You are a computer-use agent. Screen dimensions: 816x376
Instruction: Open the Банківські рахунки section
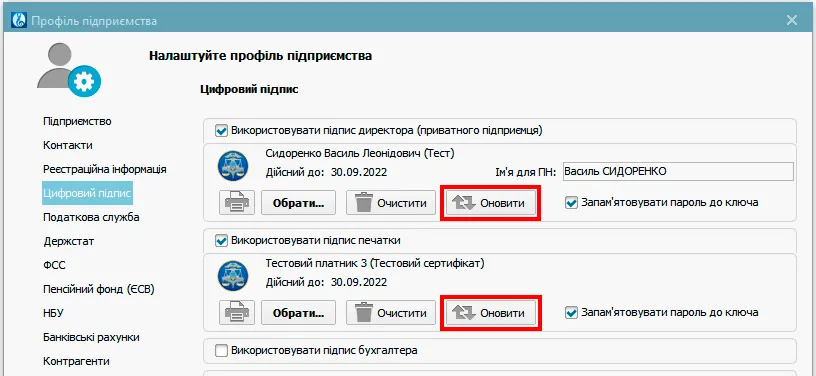click(91, 337)
